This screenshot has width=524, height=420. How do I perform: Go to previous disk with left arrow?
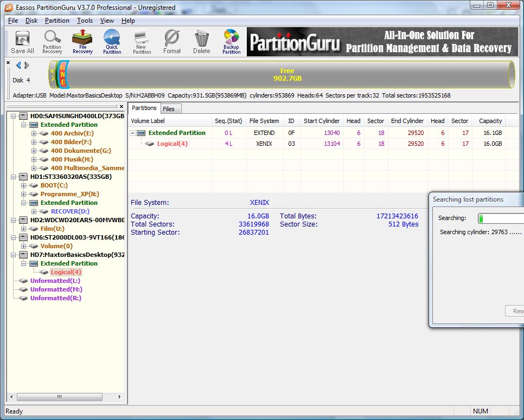[18, 66]
